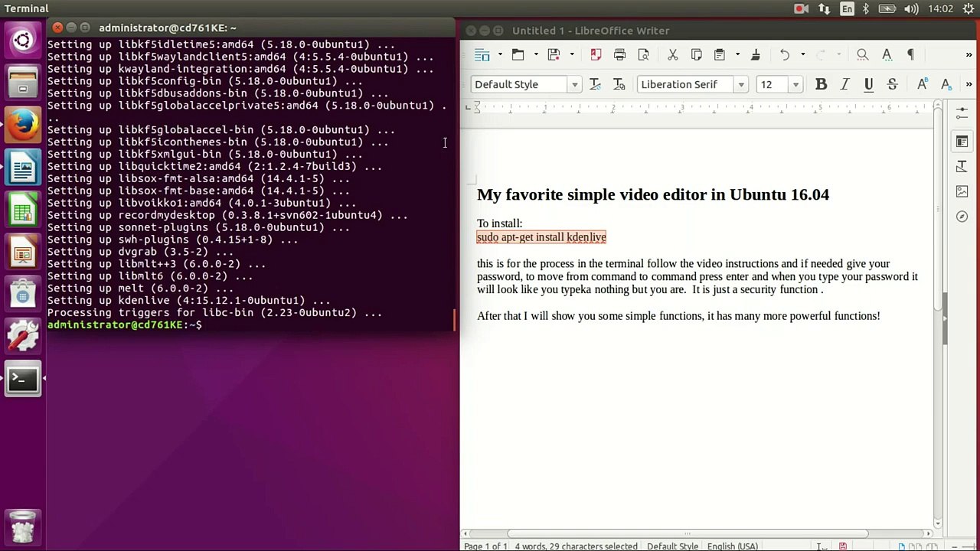Image resolution: width=980 pixels, height=551 pixels.
Task: Open LibreOffice Calc from launcher
Action: point(23,209)
